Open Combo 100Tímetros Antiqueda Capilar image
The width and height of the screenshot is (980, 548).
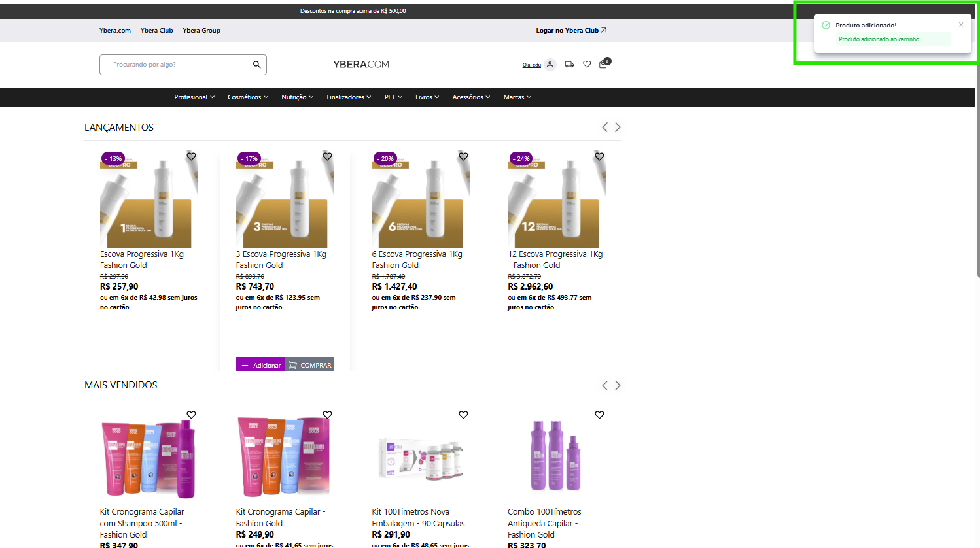(557, 458)
